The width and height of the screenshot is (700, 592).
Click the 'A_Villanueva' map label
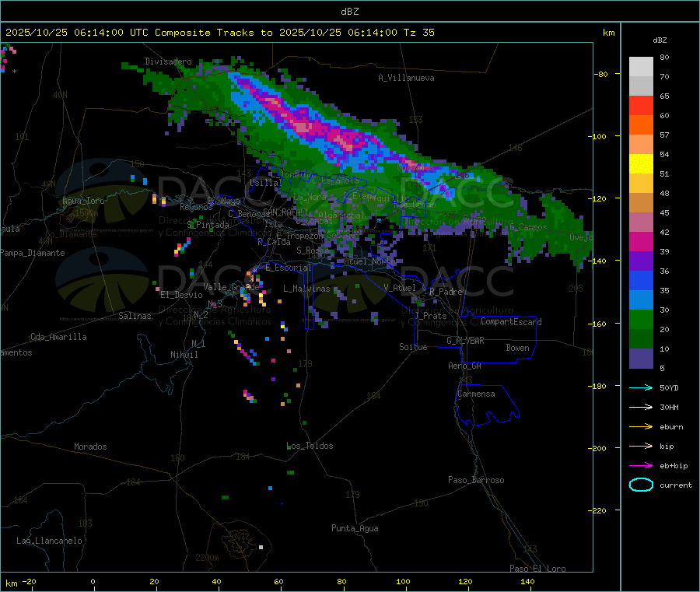[x=406, y=78]
